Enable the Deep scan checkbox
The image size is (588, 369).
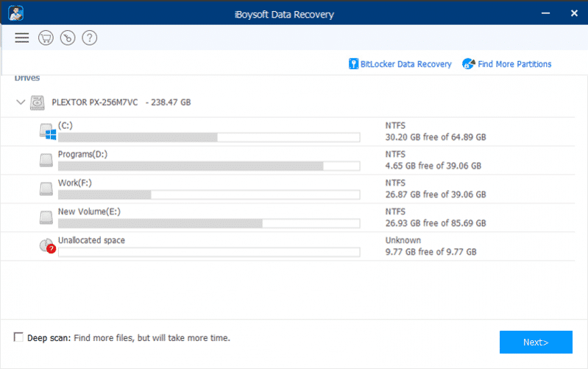pyautogui.click(x=18, y=337)
